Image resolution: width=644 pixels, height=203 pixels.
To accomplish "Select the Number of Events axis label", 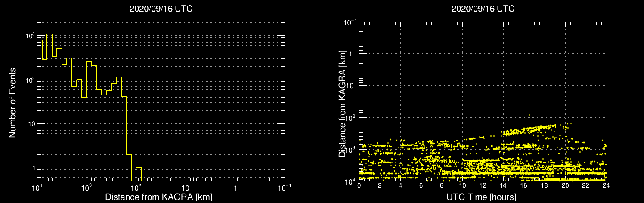I will (12, 102).
